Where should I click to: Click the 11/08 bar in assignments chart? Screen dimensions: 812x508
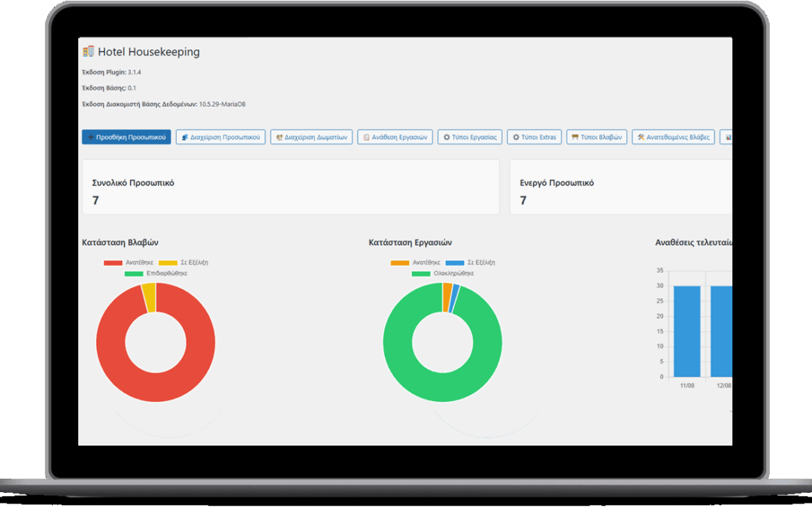click(686, 331)
